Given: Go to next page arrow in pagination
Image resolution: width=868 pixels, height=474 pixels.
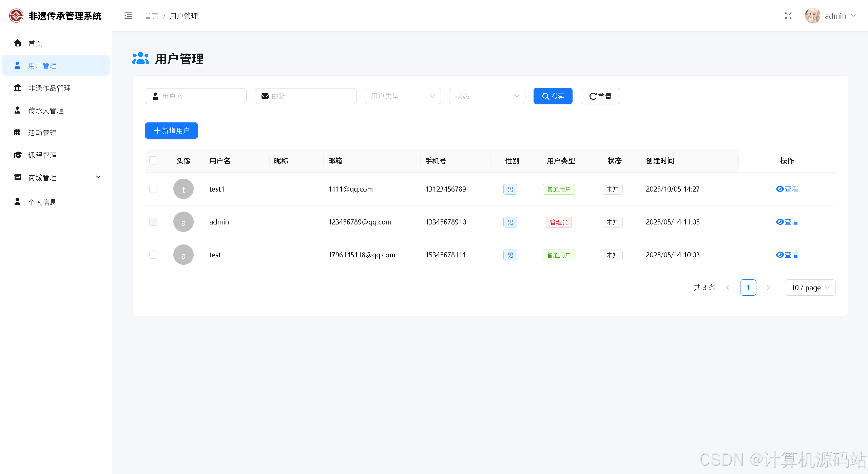Looking at the screenshot, I should pyautogui.click(x=769, y=288).
